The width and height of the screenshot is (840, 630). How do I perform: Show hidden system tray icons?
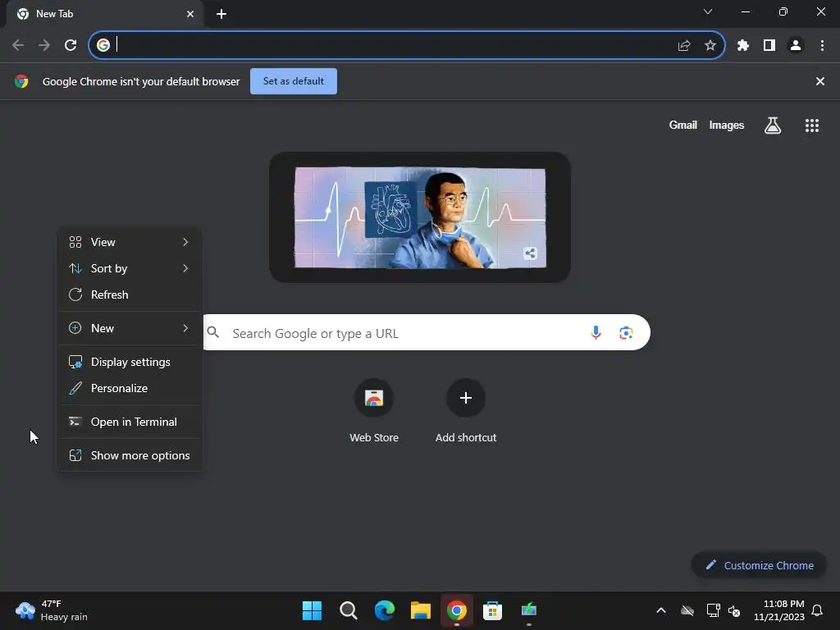pyautogui.click(x=661, y=610)
